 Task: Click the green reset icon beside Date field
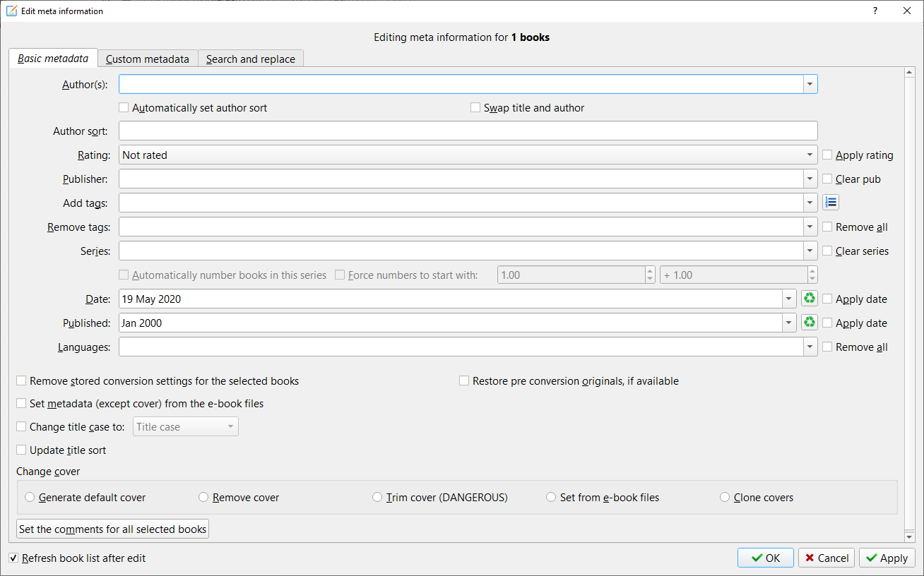pos(809,299)
